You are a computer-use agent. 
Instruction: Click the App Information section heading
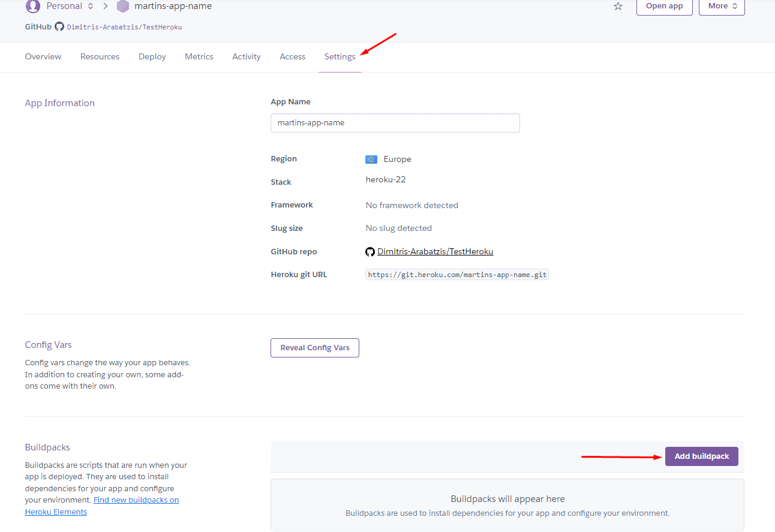[x=60, y=103]
